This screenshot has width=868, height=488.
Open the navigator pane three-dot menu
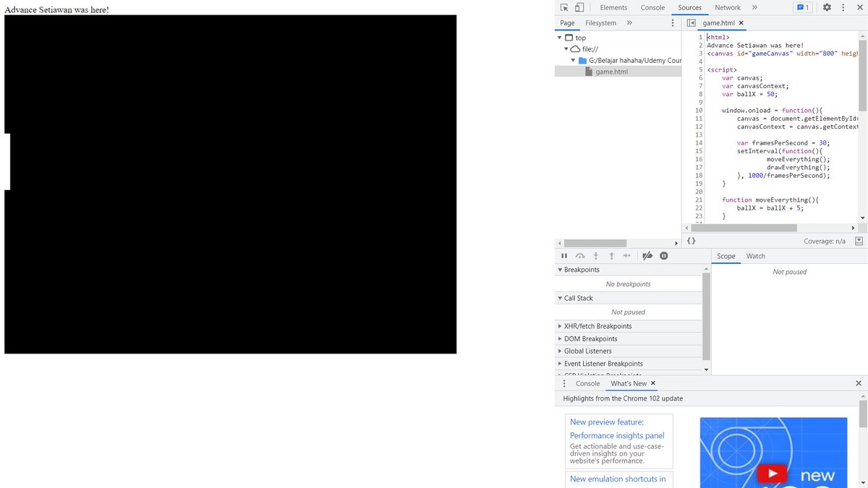[x=673, y=23]
